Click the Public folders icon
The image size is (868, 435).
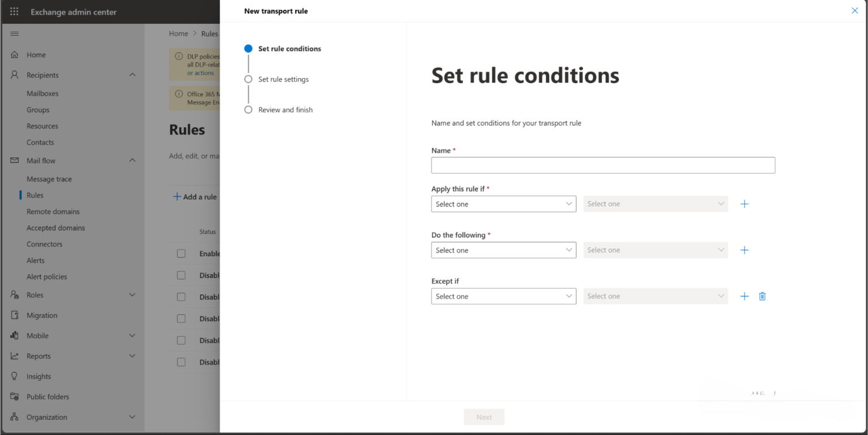(x=14, y=396)
